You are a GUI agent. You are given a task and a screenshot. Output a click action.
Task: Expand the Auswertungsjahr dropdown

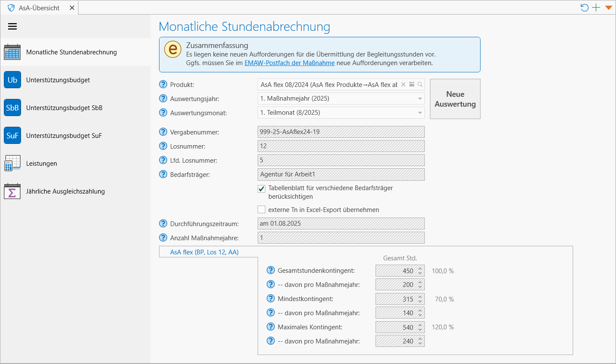tap(420, 99)
